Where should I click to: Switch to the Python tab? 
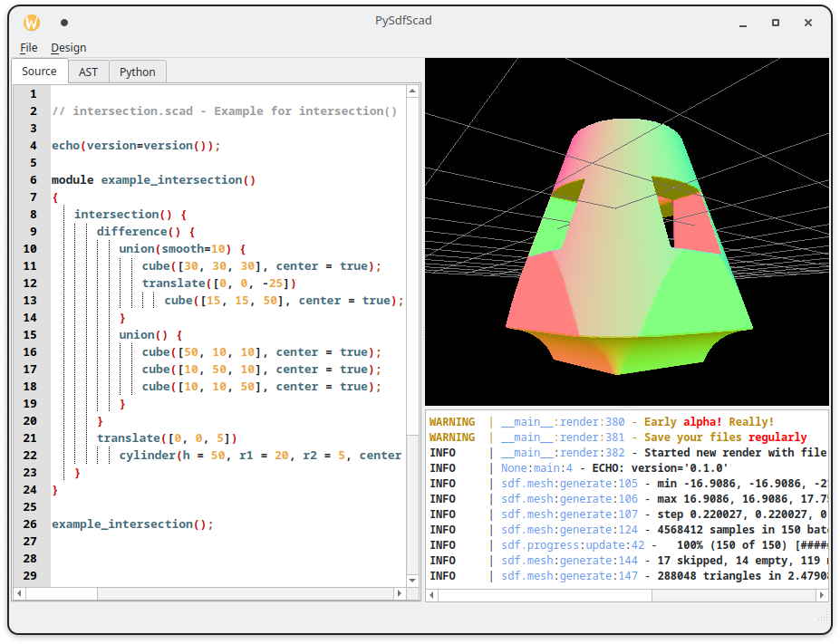[137, 72]
